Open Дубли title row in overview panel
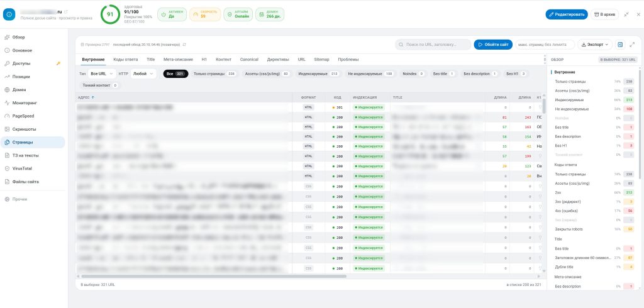The width and height of the screenshot is (644, 308). [x=594, y=267]
